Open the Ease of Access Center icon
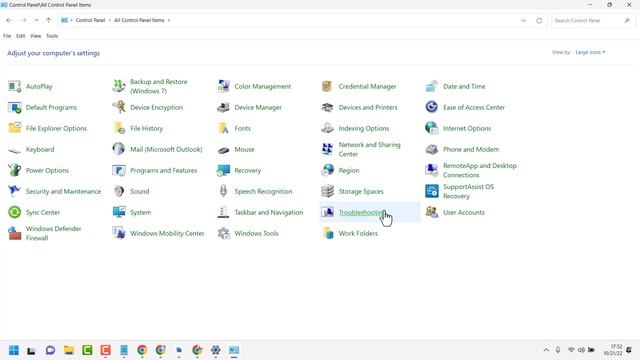640x360 pixels. [432, 107]
